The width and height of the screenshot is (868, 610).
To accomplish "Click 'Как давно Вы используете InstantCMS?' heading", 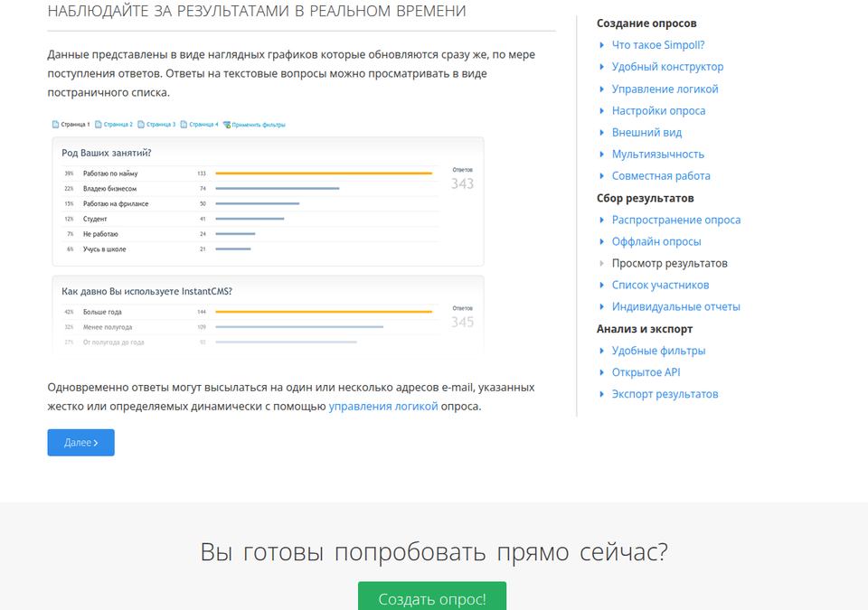I will click(146, 291).
